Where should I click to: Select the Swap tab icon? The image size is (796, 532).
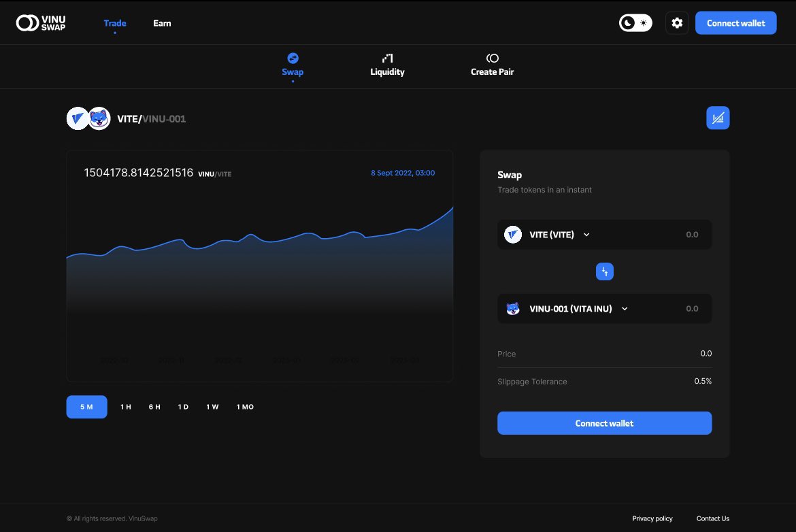pyautogui.click(x=293, y=58)
